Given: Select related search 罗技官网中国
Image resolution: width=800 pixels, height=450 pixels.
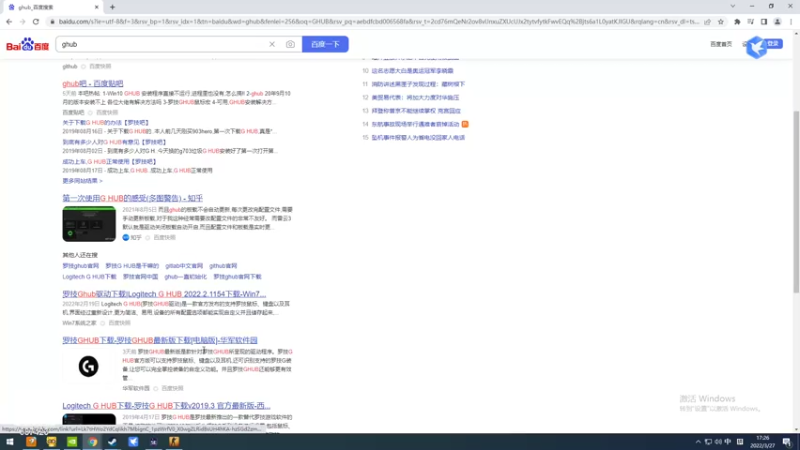Looking at the screenshot, I should point(140,277).
